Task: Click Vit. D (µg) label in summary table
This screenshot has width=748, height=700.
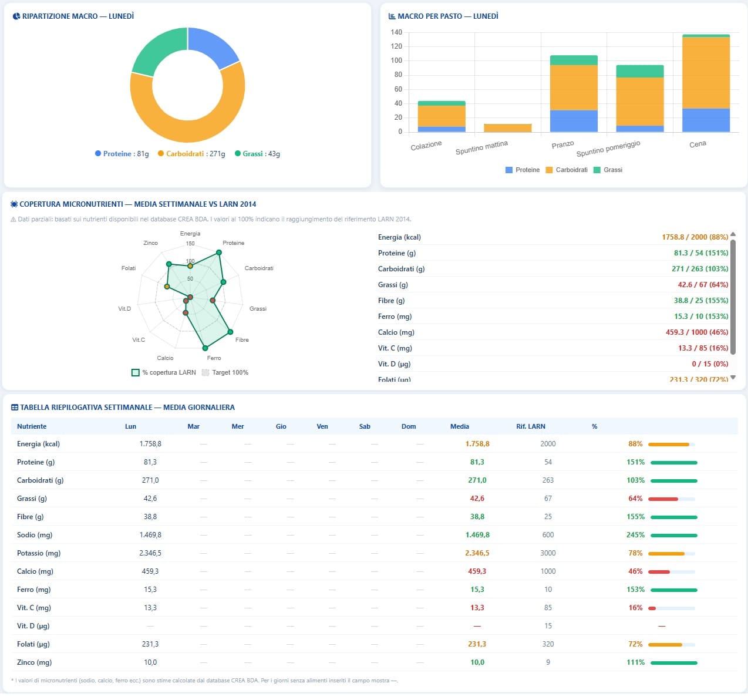Action: pyautogui.click(x=33, y=626)
